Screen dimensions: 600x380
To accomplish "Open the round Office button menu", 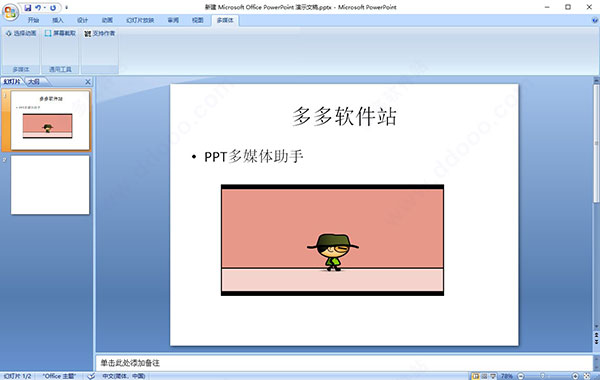I will click(10, 11).
